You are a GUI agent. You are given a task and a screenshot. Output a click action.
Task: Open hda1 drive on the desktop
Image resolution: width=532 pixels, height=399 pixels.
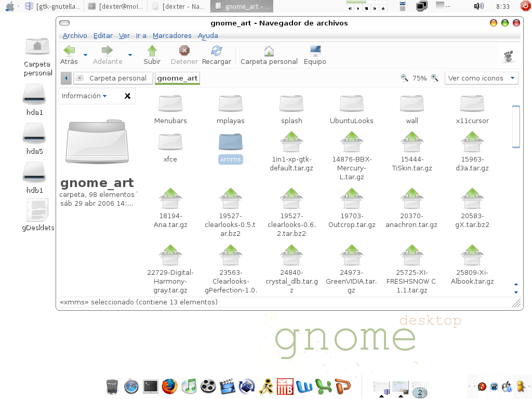pyautogui.click(x=34, y=100)
